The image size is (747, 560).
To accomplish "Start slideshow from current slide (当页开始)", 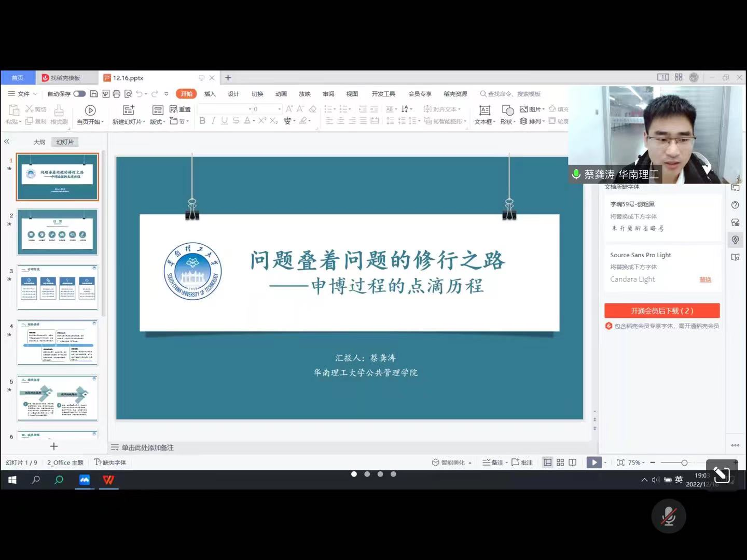I will [x=90, y=110].
